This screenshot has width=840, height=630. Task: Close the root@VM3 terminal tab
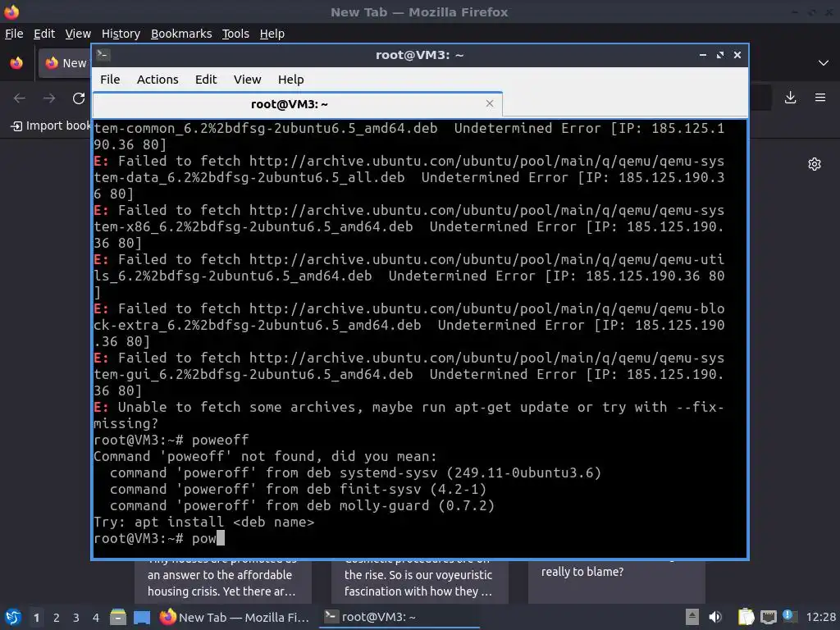click(489, 103)
